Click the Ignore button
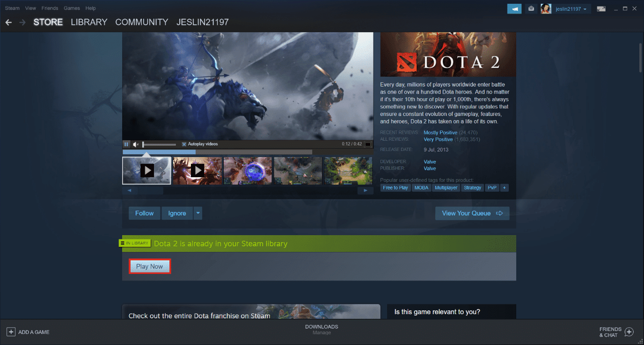 pos(177,213)
